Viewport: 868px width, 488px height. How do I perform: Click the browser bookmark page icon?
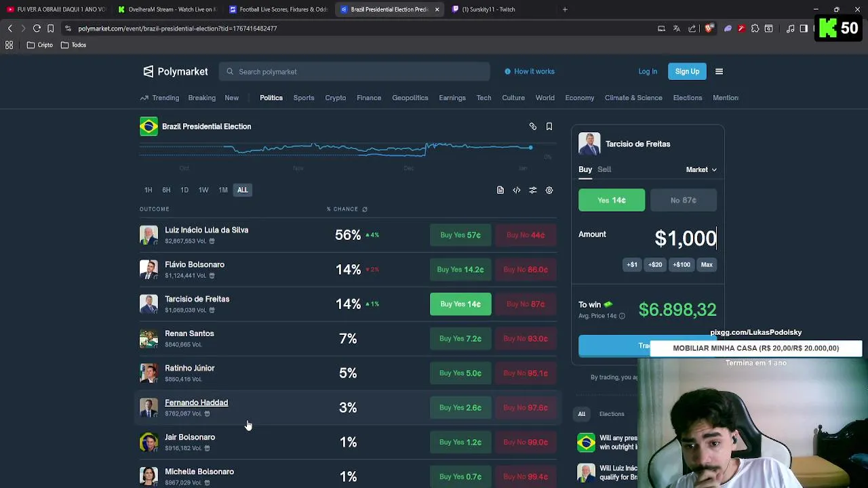pos(50,28)
